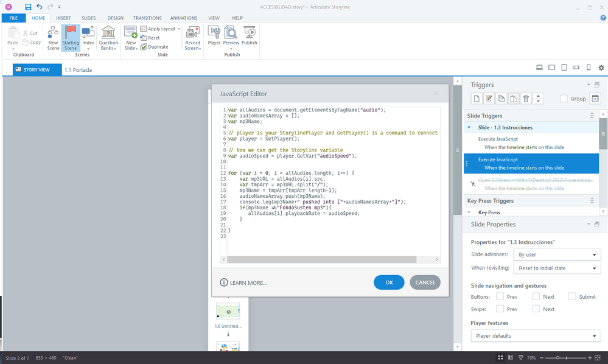Open the Player settings icon
The width and height of the screenshot is (608, 364).
pyautogui.click(x=214, y=37)
